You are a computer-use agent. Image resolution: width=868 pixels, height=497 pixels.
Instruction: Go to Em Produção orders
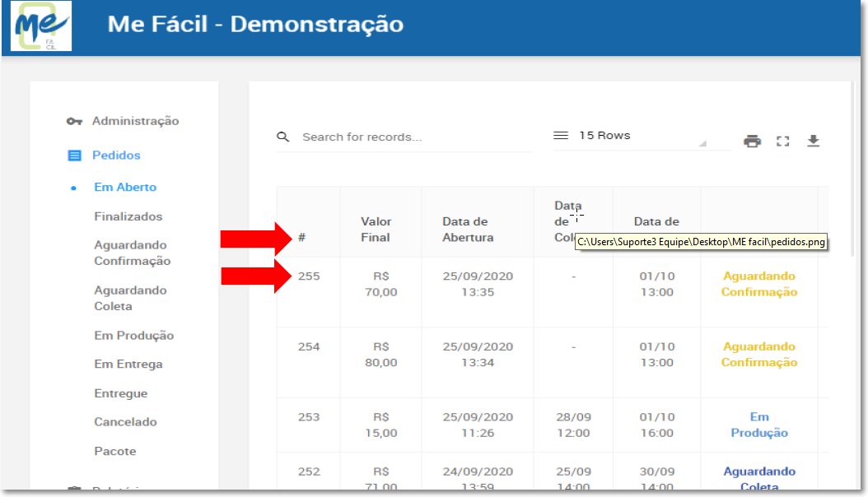pyautogui.click(x=134, y=336)
